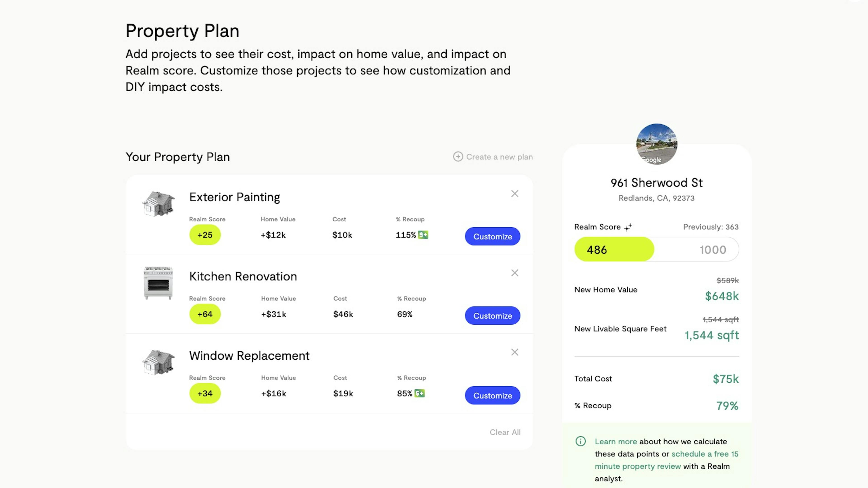Open the Learn more link

[x=616, y=441]
